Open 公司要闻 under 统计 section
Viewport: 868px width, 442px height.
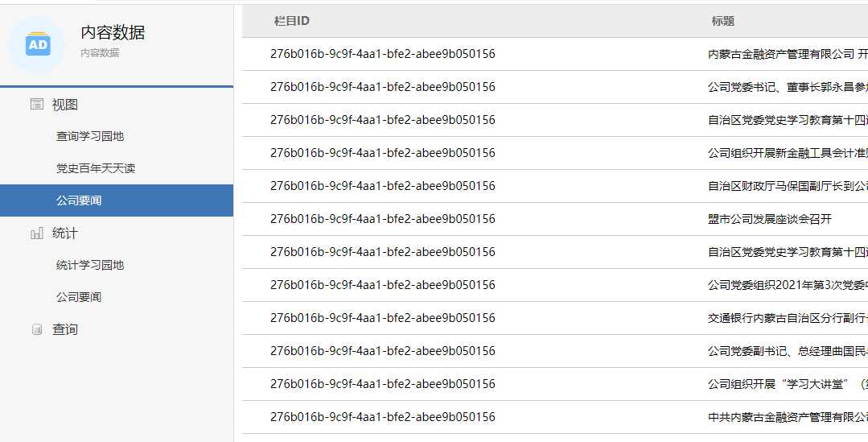pos(79,298)
